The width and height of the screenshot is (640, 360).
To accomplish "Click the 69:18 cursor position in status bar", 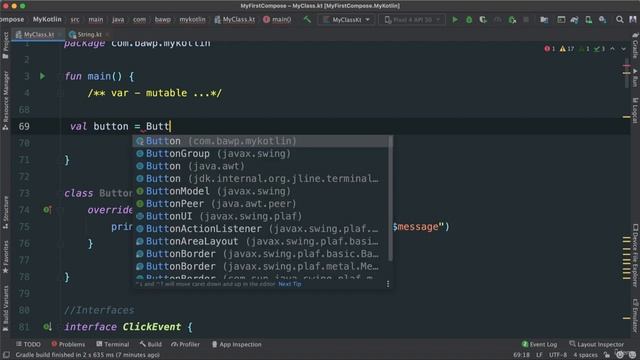I will [x=521, y=355].
